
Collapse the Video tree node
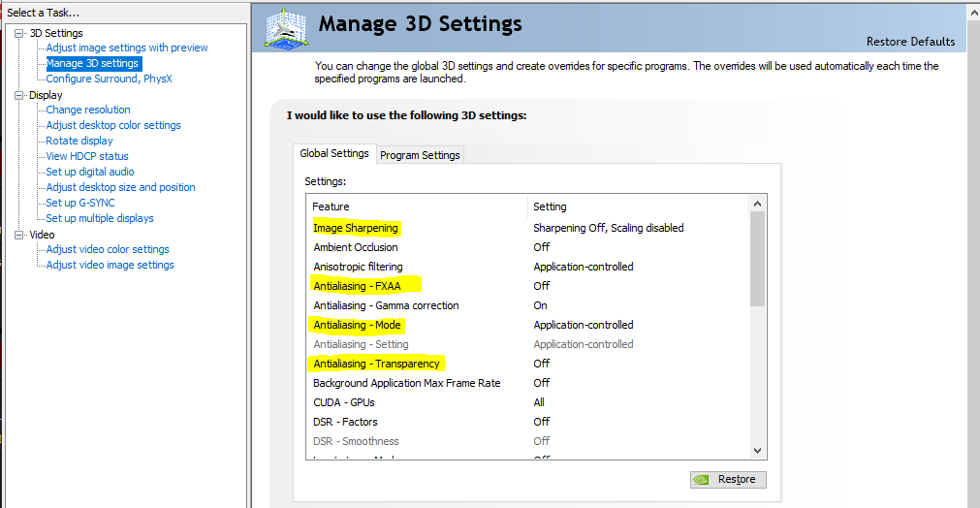pyautogui.click(x=19, y=235)
